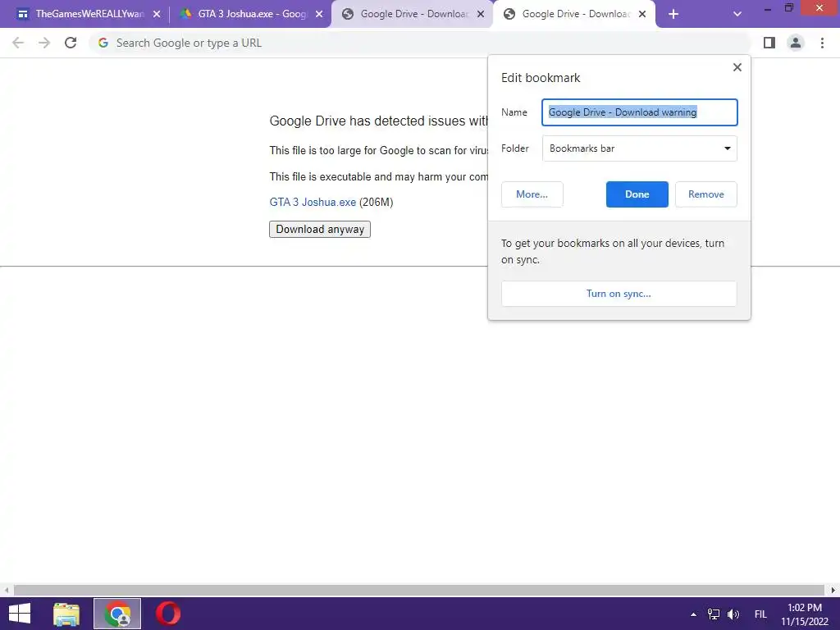Click the horizontal scrollbar thumb
The image size is (840, 630).
tap(419, 591)
